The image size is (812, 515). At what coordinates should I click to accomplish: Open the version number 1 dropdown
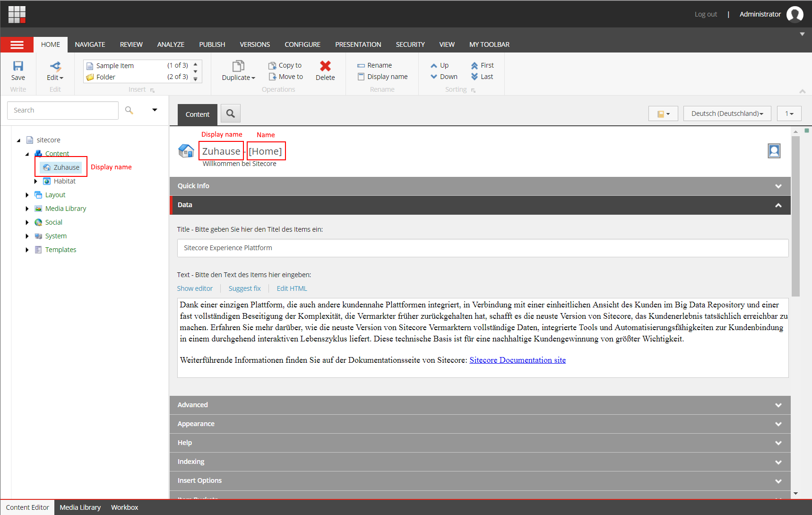tap(789, 113)
